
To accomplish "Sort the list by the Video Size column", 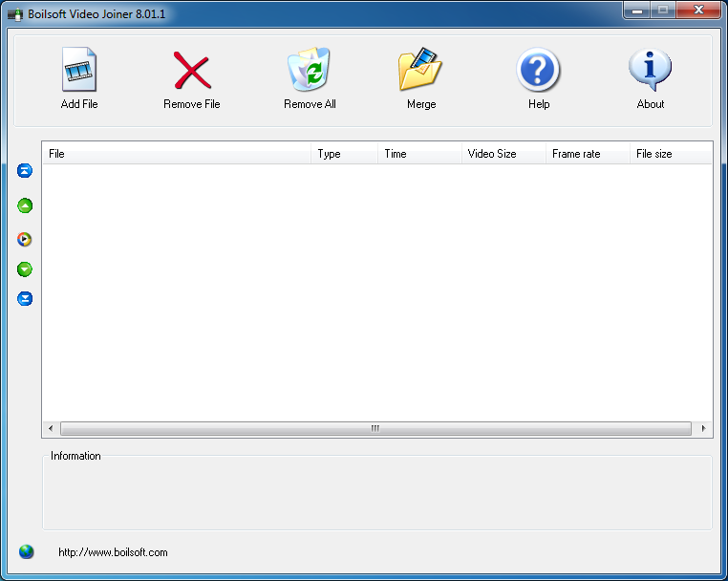I will 503,154.
